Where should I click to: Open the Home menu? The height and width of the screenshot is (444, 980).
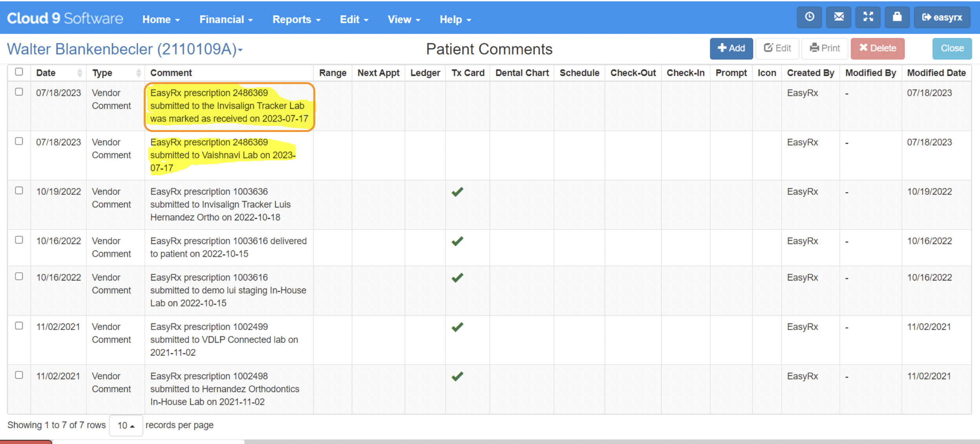coord(161,19)
